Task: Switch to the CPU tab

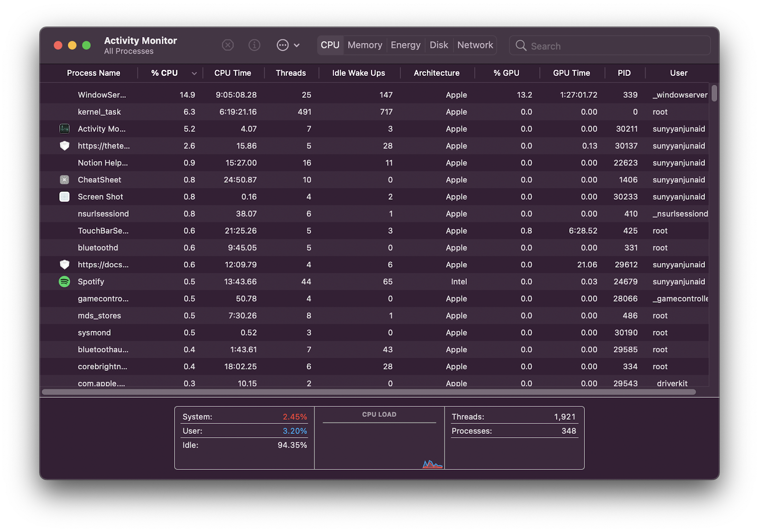Action: point(330,45)
